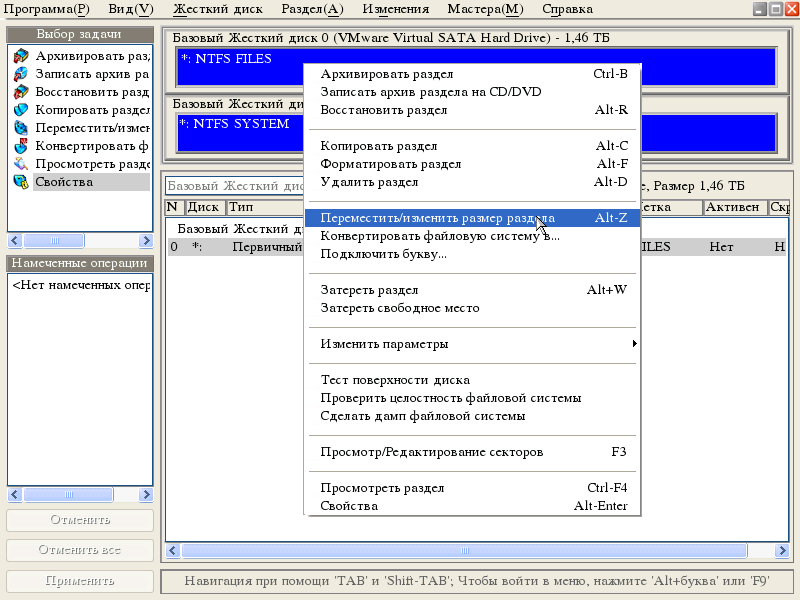Choose 'Тест поверхности диска' menu entry
Image resolution: width=800 pixels, height=600 pixels.
(x=394, y=380)
